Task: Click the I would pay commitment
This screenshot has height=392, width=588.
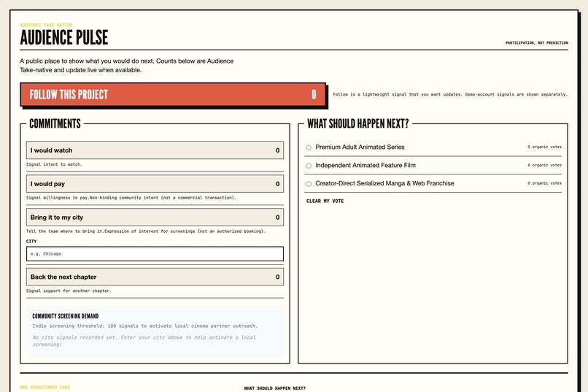Action: point(155,184)
